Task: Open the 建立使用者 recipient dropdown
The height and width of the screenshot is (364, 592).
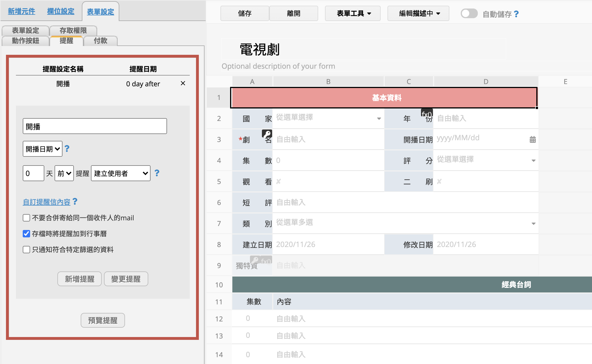Action: point(121,173)
